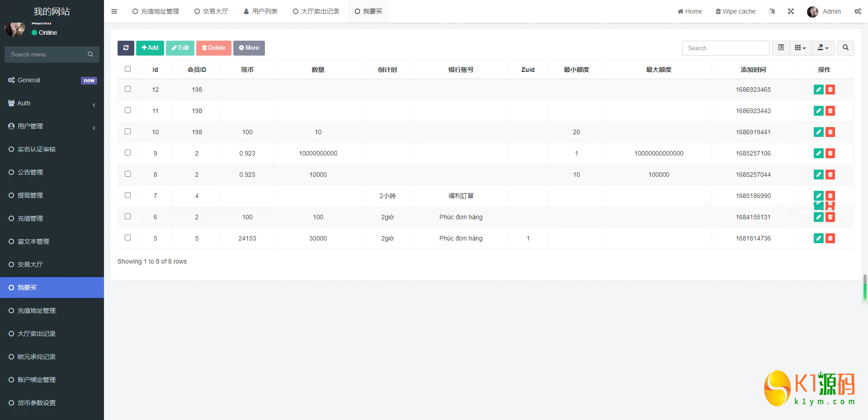Expand the Auth sidebar menu
The image size is (868, 420).
(x=52, y=103)
